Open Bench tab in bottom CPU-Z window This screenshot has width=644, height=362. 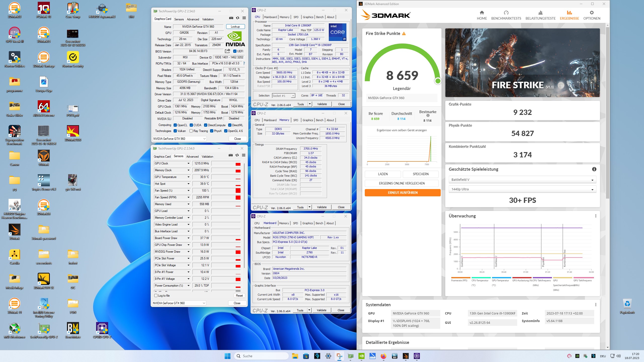tap(319, 223)
